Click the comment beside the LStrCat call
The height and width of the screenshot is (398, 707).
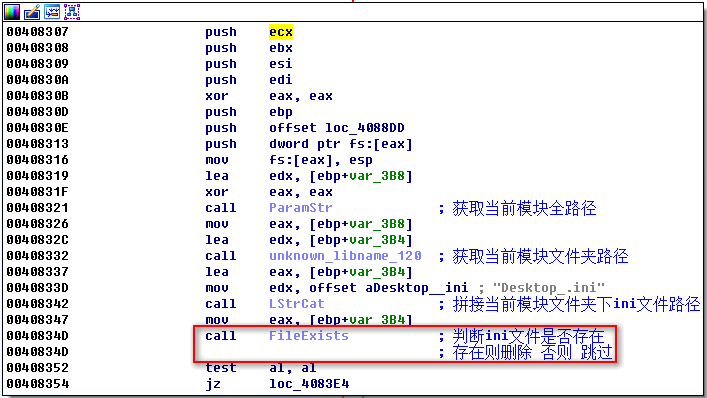point(569,304)
